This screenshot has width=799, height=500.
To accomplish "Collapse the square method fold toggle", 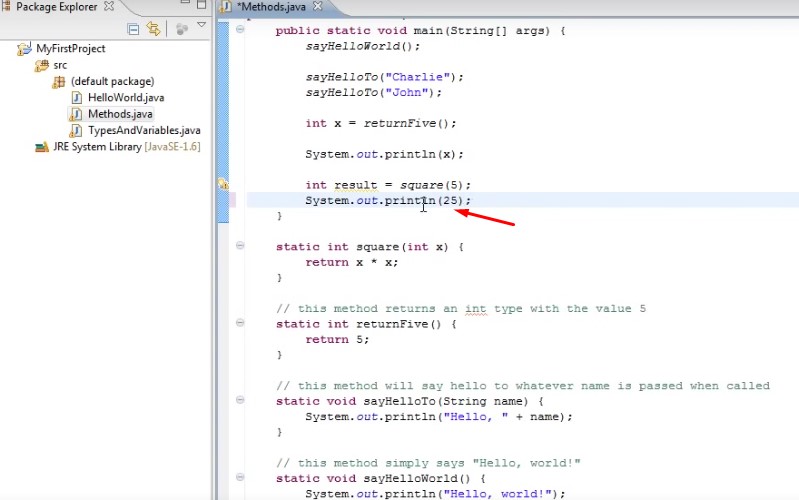I will coord(240,246).
